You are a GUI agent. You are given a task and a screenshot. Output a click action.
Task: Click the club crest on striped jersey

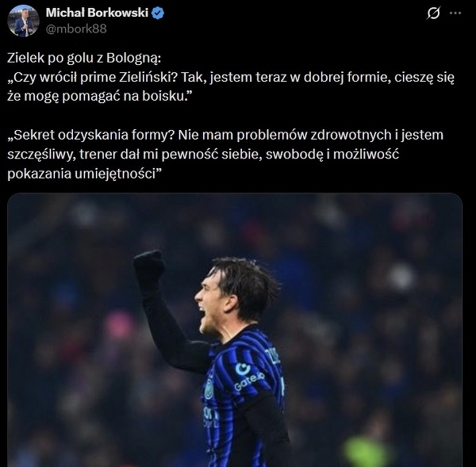coord(209,389)
